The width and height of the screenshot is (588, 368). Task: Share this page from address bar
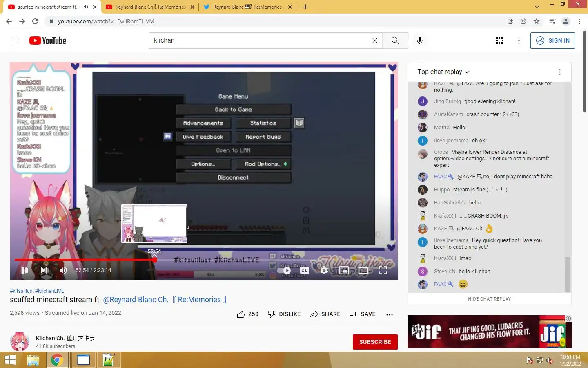523,21
